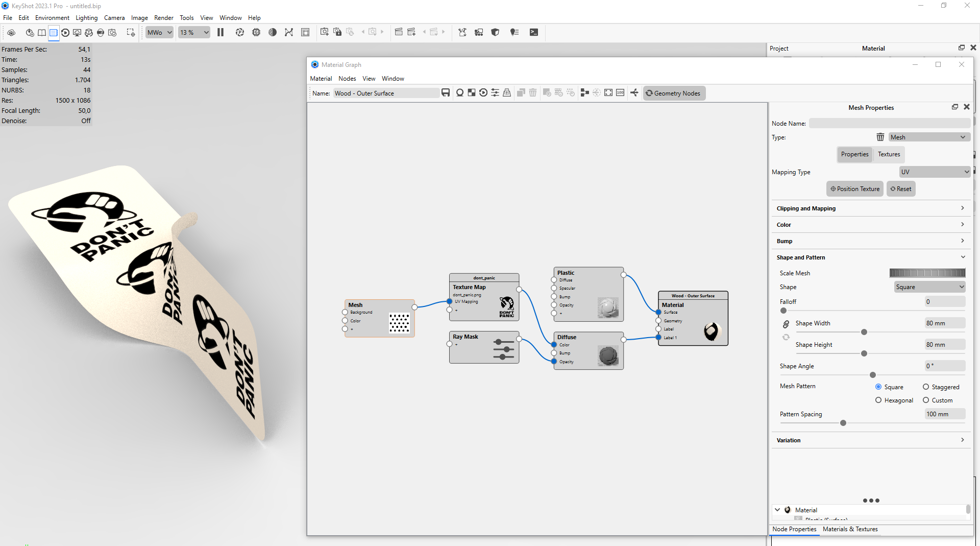Click the sliders utility icon in graph toolbar
This screenshot has height=546, width=980.
point(495,92)
